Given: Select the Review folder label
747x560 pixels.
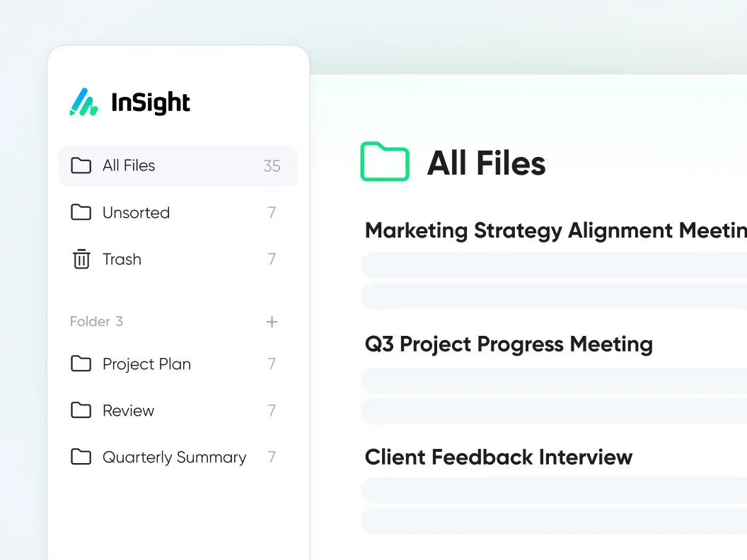Looking at the screenshot, I should click(x=128, y=411).
